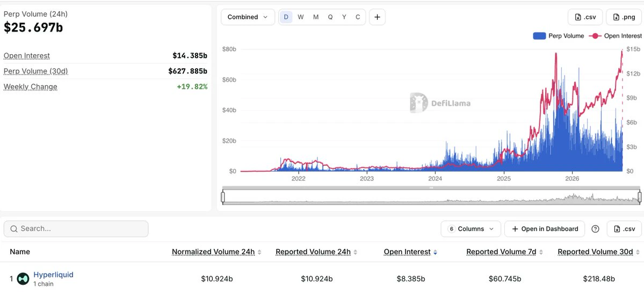
Task: Click the Perp Volume (30d) label
Action: coord(36,71)
